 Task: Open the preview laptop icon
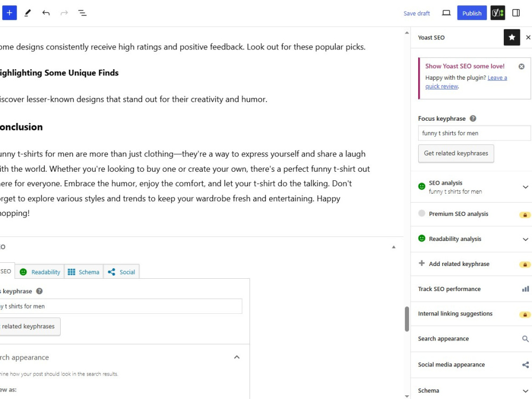coord(446,13)
